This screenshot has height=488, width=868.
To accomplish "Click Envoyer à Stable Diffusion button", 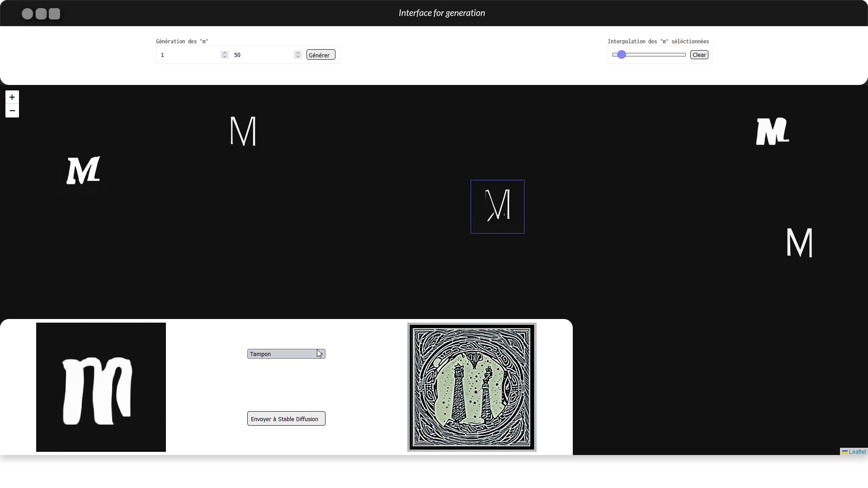I will (x=286, y=418).
